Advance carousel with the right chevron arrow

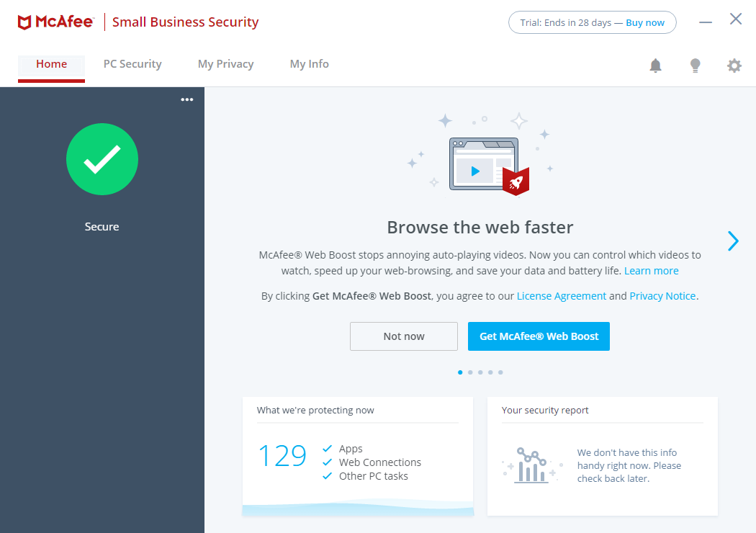[x=733, y=241]
